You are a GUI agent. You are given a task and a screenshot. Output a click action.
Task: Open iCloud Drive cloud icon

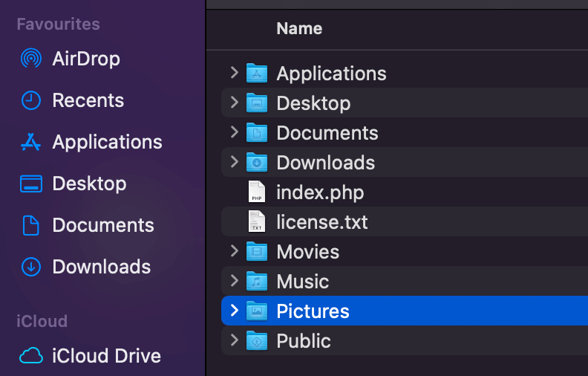(31, 355)
